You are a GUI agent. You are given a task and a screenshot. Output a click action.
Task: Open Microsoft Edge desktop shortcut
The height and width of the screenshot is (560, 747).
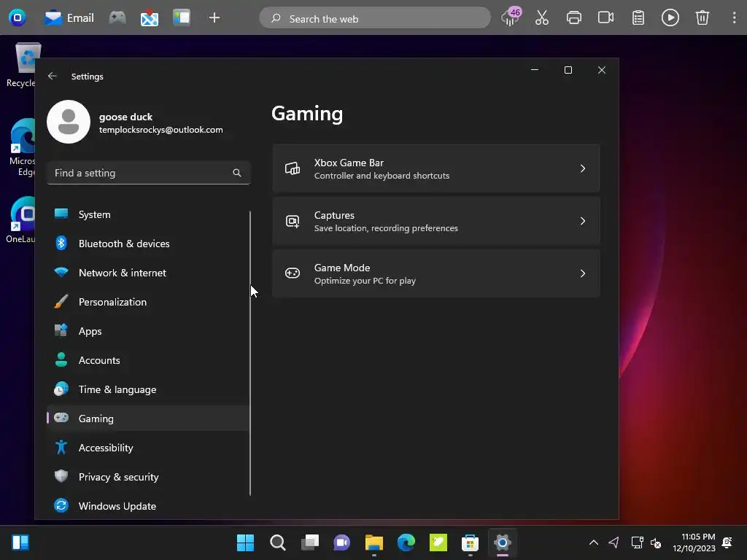coord(22,147)
